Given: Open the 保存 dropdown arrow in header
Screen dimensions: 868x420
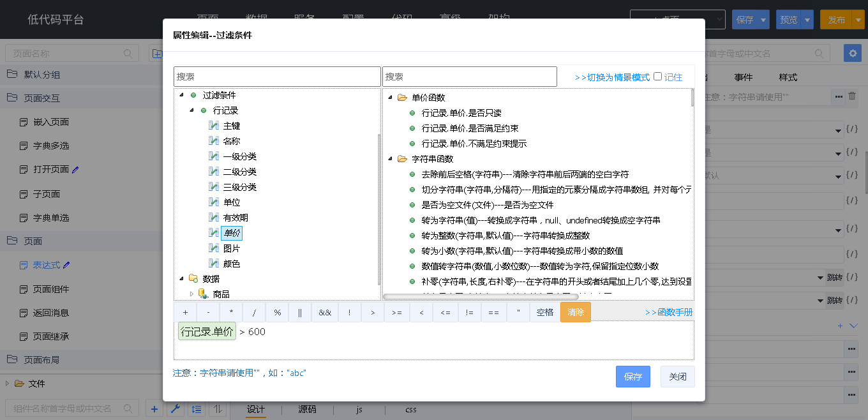Looking at the screenshot, I should pos(764,20).
